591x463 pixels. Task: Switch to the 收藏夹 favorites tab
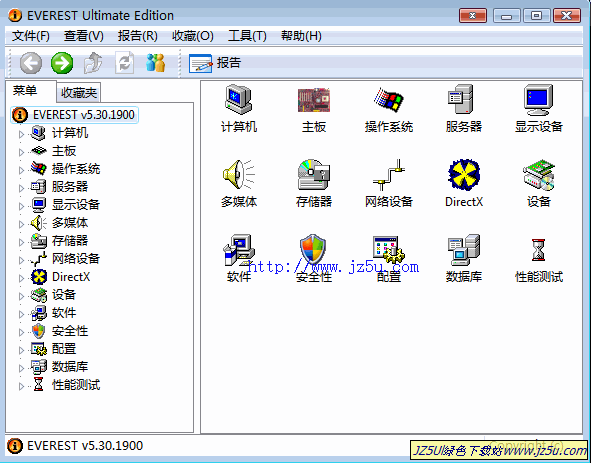tap(79, 93)
